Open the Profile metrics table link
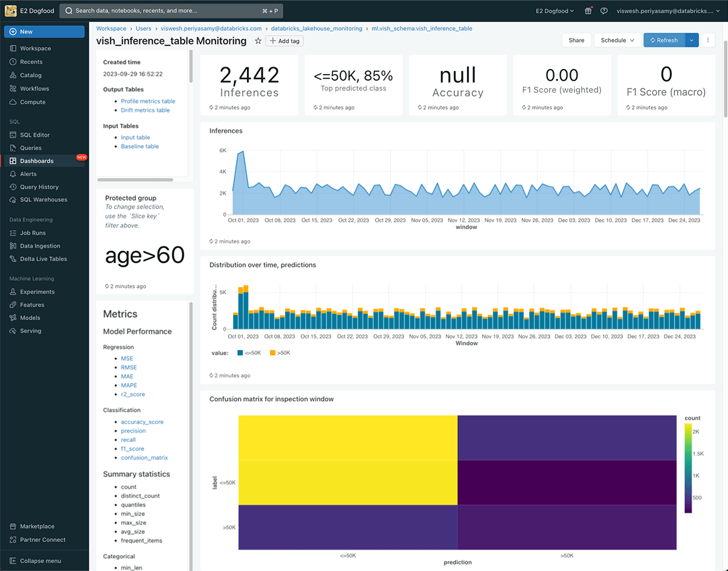The image size is (728, 571). [149, 101]
